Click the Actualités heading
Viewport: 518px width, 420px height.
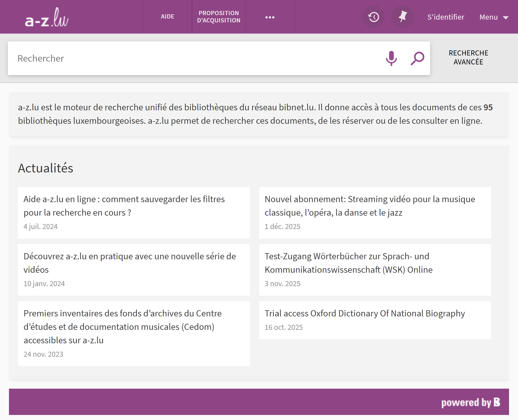pyautogui.click(x=46, y=168)
